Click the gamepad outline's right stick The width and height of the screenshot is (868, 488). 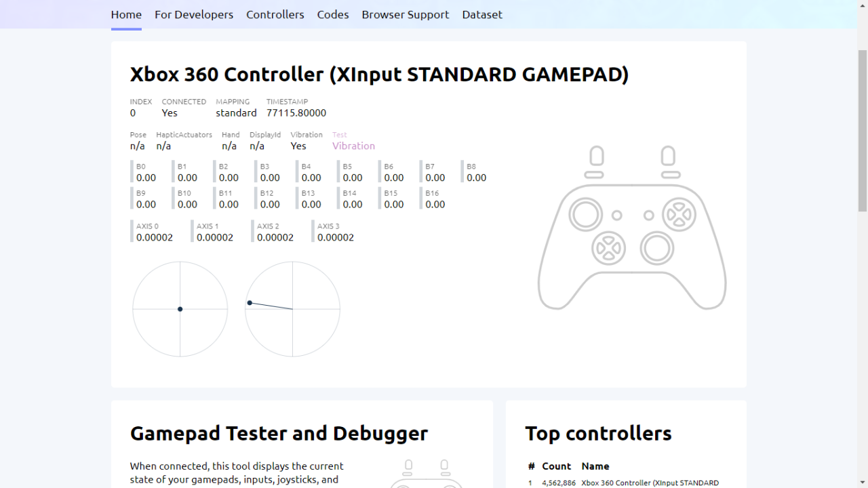[x=656, y=248]
